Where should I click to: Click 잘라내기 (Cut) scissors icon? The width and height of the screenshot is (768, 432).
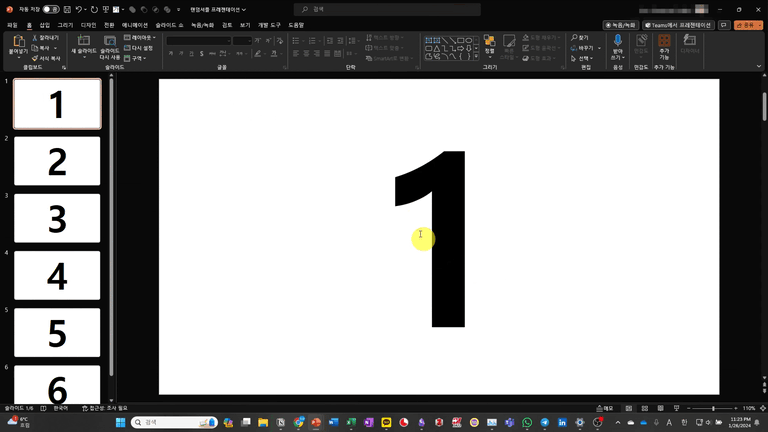pyautogui.click(x=35, y=38)
